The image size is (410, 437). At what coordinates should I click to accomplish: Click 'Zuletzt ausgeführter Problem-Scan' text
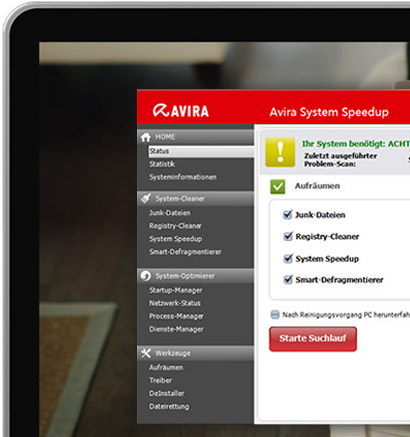[340, 160]
